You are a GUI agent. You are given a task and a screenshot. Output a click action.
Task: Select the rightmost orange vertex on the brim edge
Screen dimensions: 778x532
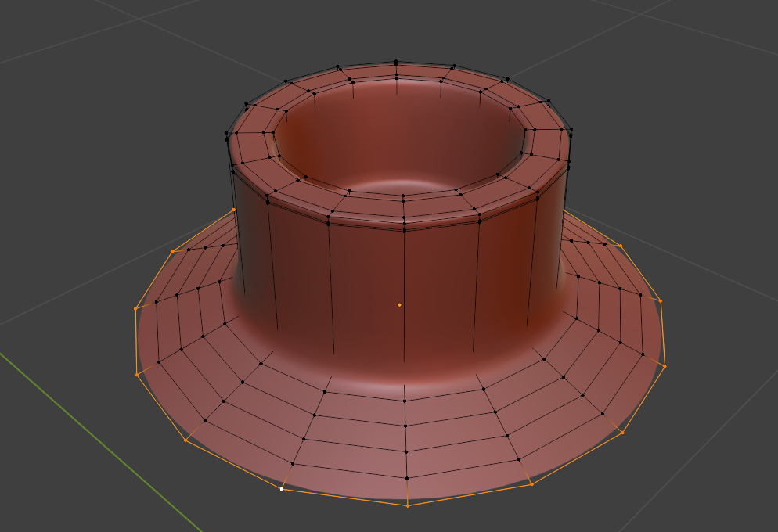665,366
